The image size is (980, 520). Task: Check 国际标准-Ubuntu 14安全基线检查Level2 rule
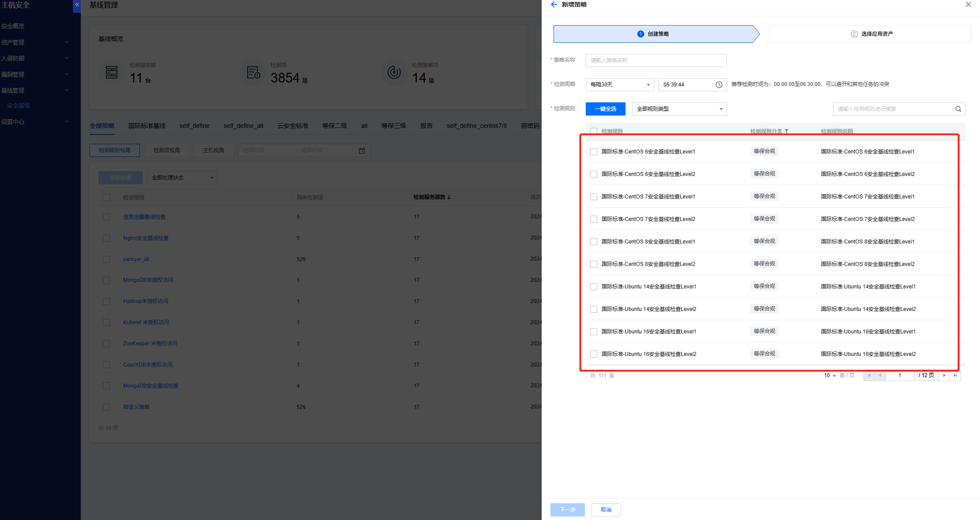point(594,309)
